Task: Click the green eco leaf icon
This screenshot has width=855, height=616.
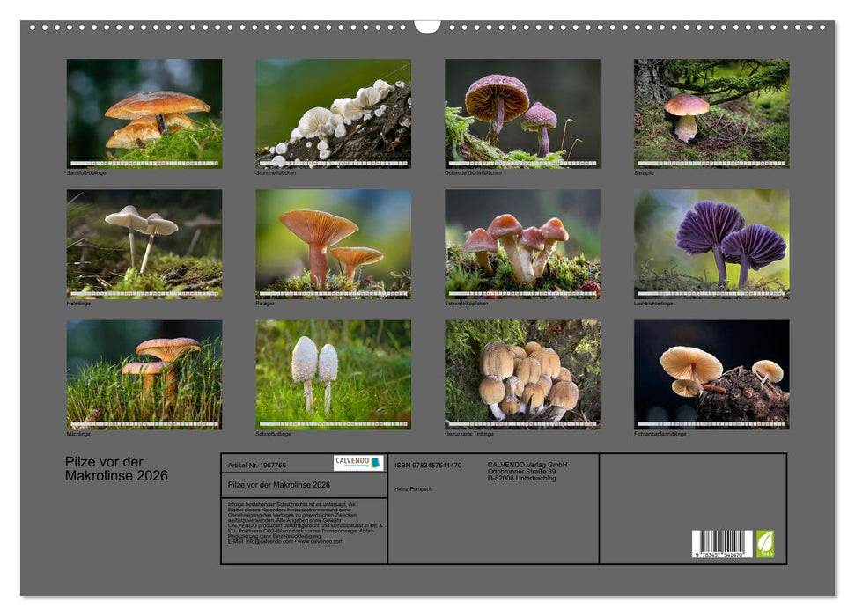Action: 765,543
